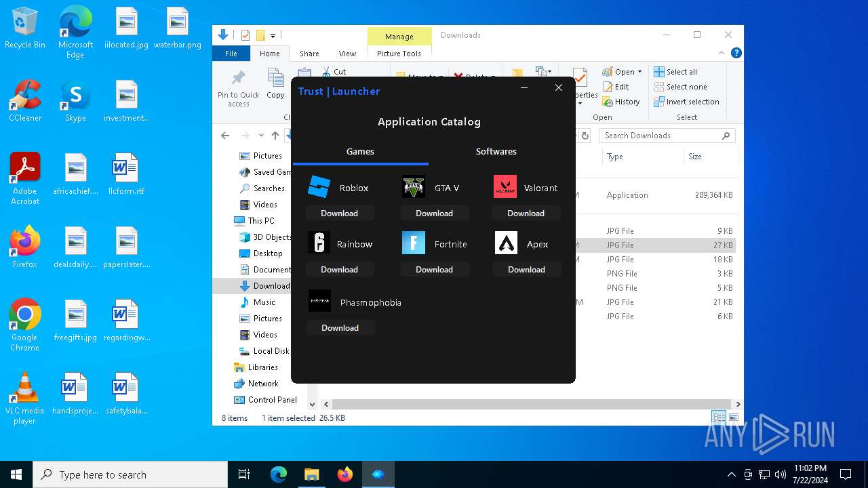The height and width of the screenshot is (488, 868).
Task: Sort files by the Type column
Action: [643, 157]
